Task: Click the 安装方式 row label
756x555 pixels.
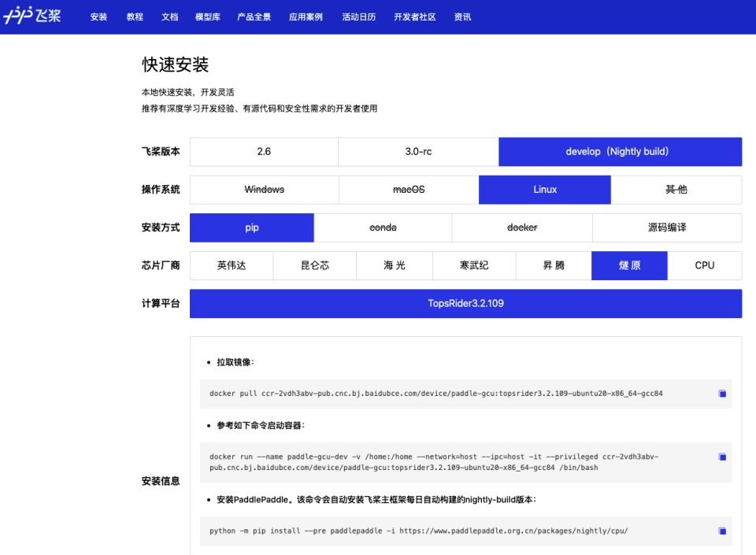Action: point(161,228)
